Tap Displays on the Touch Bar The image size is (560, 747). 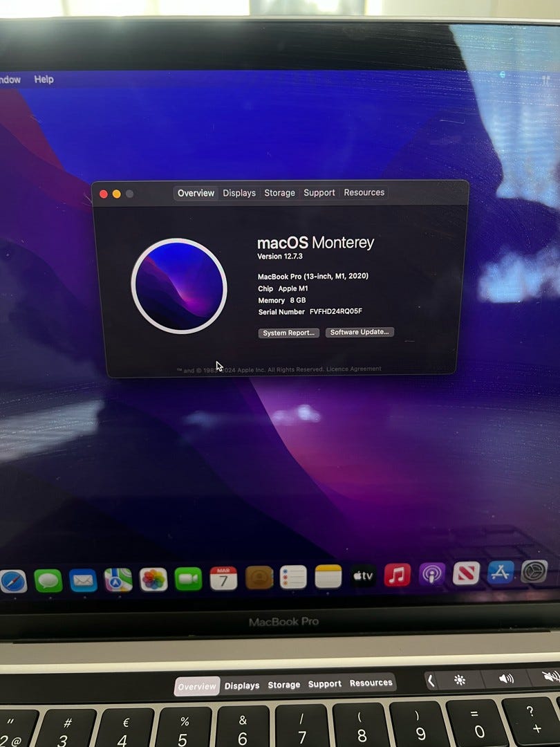pyautogui.click(x=242, y=685)
